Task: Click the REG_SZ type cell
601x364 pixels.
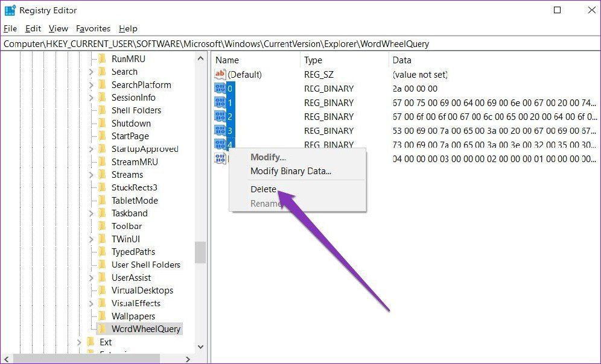Action: pyautogui.click(x=319, y=75)
